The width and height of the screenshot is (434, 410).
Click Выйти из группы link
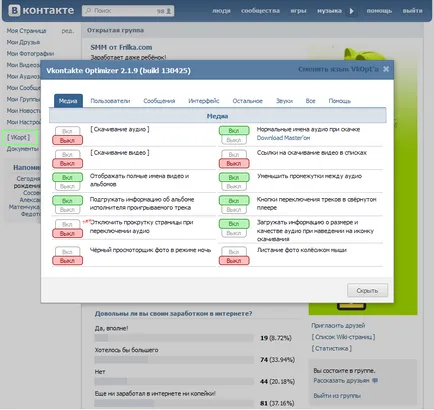pos(337,396)
